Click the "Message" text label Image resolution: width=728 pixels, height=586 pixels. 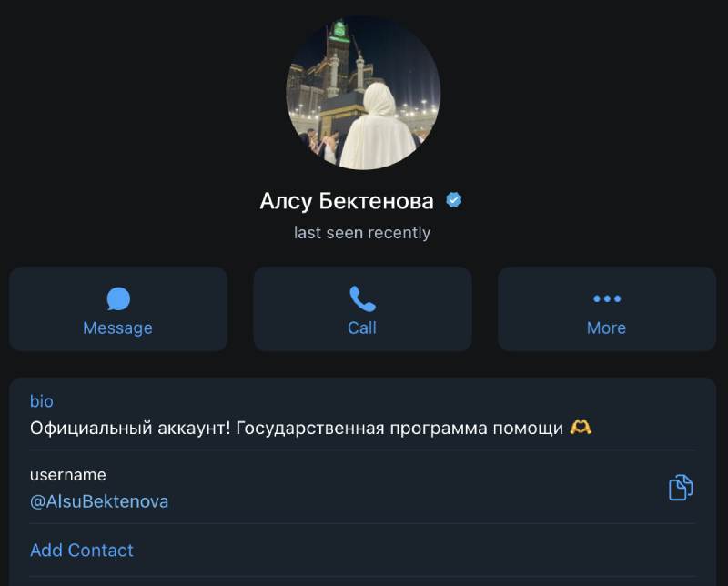click(x=117, y=328)
